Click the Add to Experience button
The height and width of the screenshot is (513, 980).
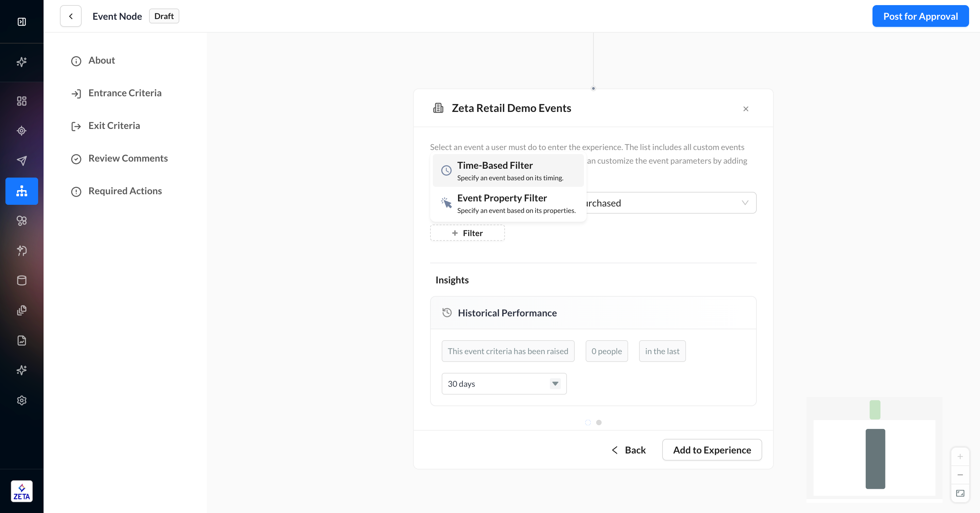pos(712,450)
